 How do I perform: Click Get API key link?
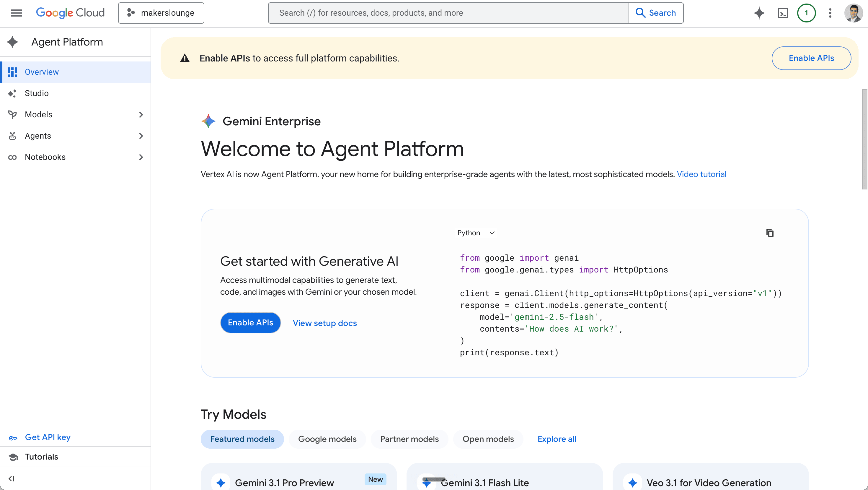click(x=48, y=437)
